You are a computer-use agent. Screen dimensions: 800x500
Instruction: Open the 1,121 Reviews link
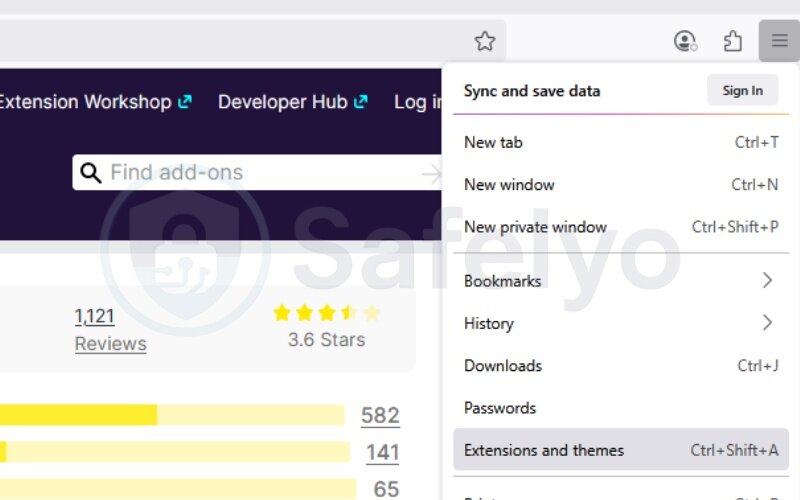pos(110,330)
